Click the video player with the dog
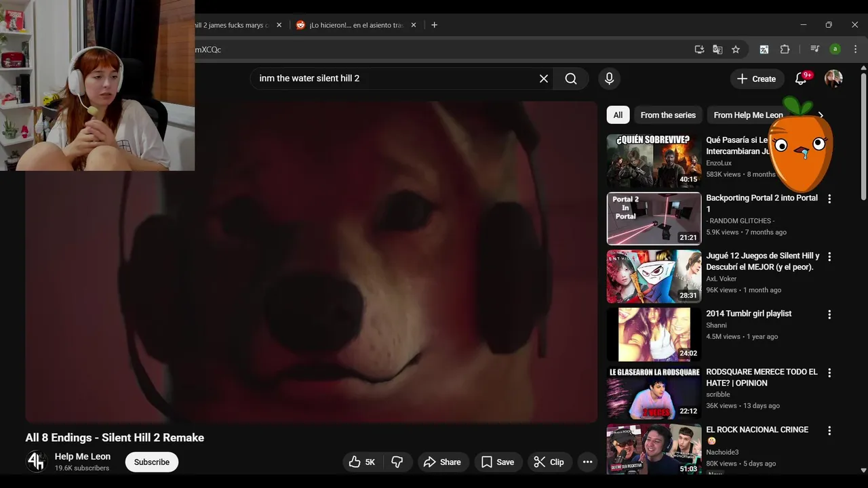The width and height of the screenshot is (868, 488). coord(311,262)
